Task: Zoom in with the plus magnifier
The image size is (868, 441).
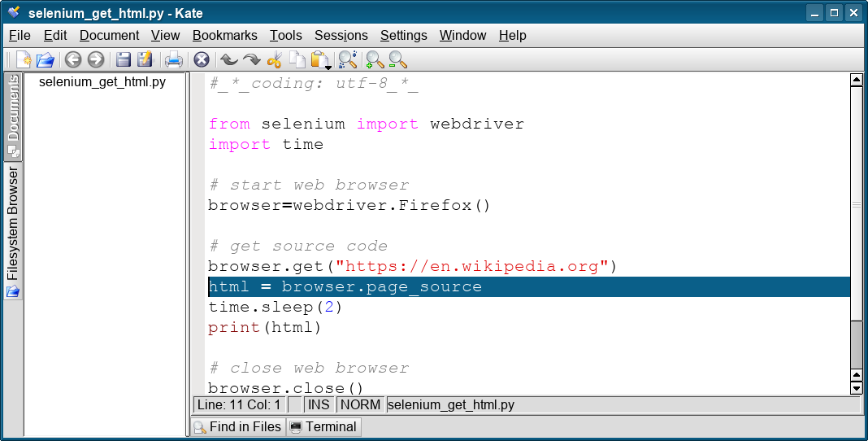Action: click(375, 59)
